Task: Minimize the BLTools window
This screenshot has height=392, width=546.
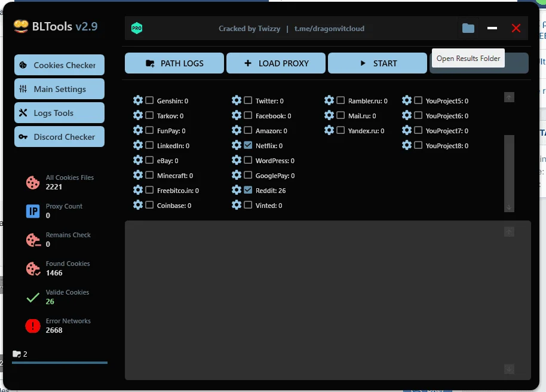Action: 492,28
